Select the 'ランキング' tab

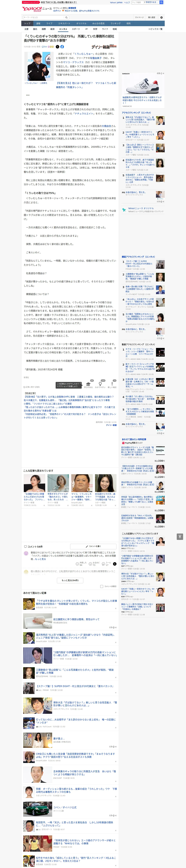coord(115,24)
